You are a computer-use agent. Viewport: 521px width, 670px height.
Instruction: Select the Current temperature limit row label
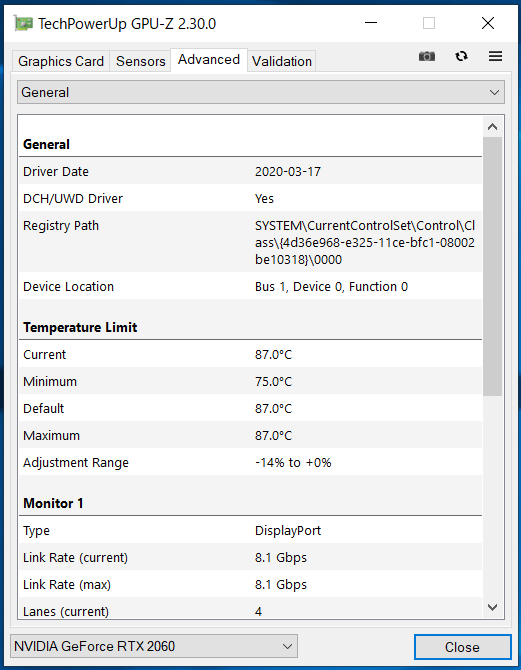[44, 355]
